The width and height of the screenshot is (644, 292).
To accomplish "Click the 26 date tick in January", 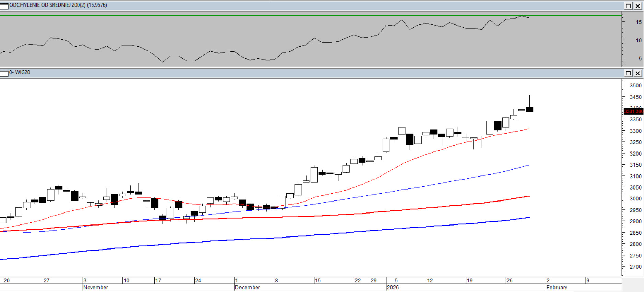I will pyautogui.click(x=509, y=280).
